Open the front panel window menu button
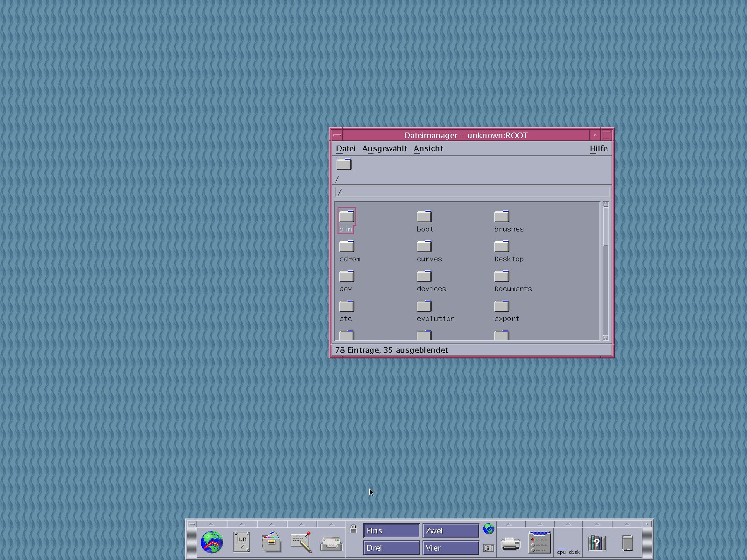Viewport: 747px width, 560px height. coord(192,524)
